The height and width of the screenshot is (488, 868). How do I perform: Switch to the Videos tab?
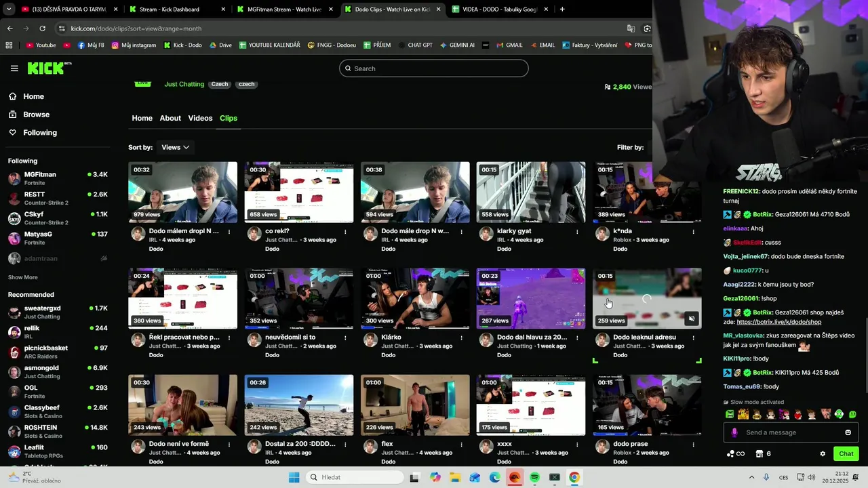[x=200, y=118]
